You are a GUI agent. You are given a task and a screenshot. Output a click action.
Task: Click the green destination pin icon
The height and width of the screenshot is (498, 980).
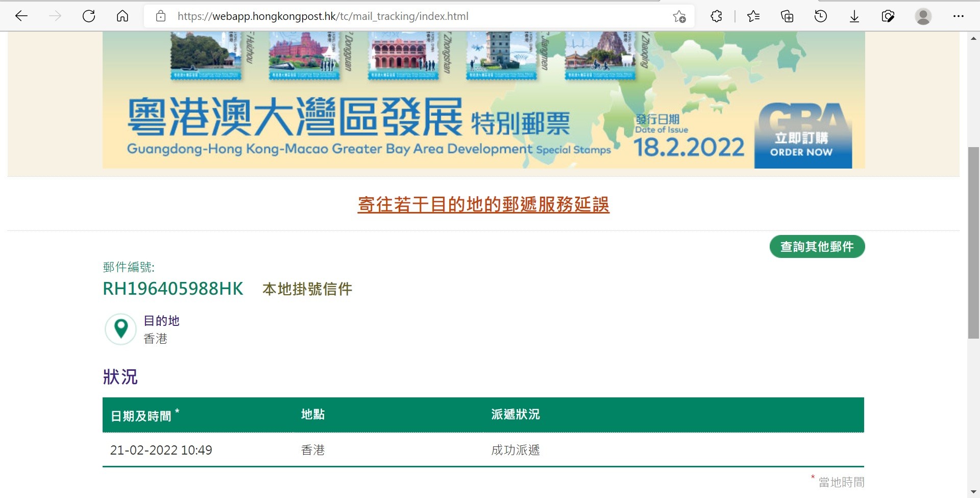point(121,329)
